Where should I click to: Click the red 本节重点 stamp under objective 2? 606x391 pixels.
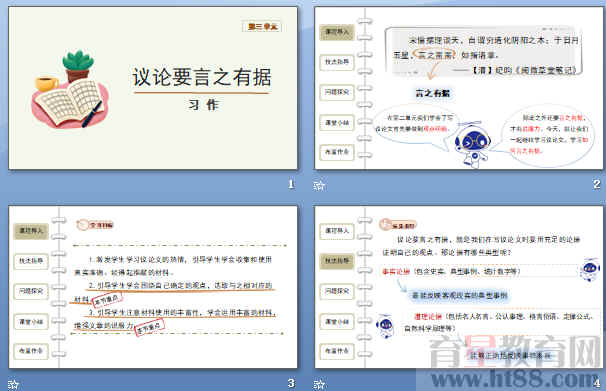coord(108,299)
